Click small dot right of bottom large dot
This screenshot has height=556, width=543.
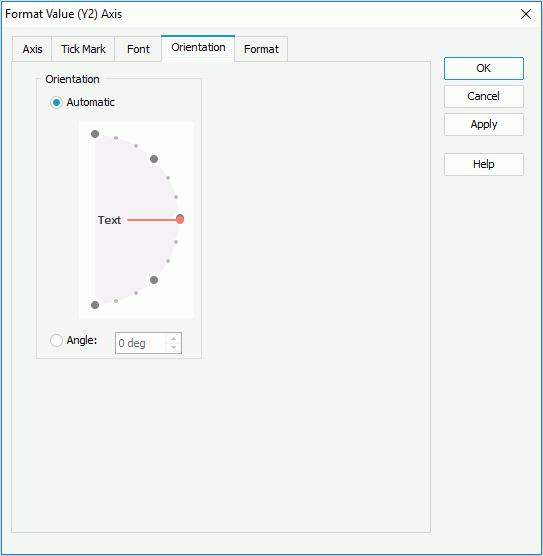[116, 301]
